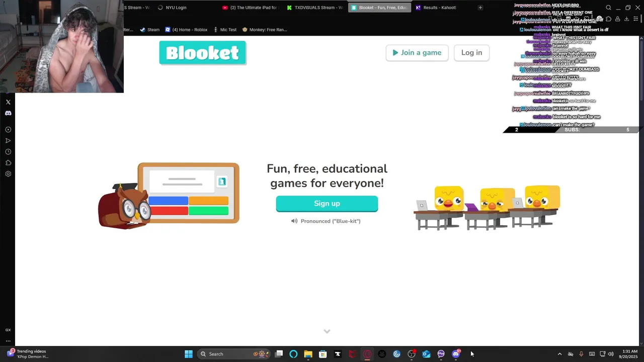
Task: Open Outlook from the taskbar
Action: pos(426,354)
